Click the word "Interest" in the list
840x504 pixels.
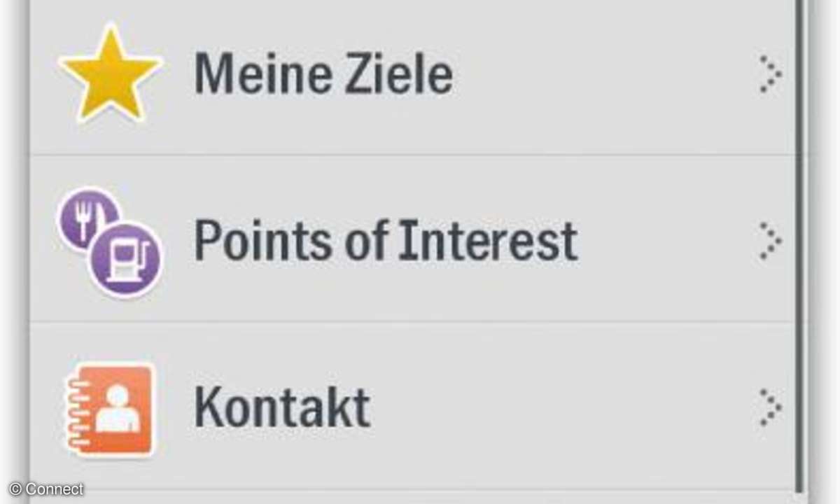click(x=488, y=240)
